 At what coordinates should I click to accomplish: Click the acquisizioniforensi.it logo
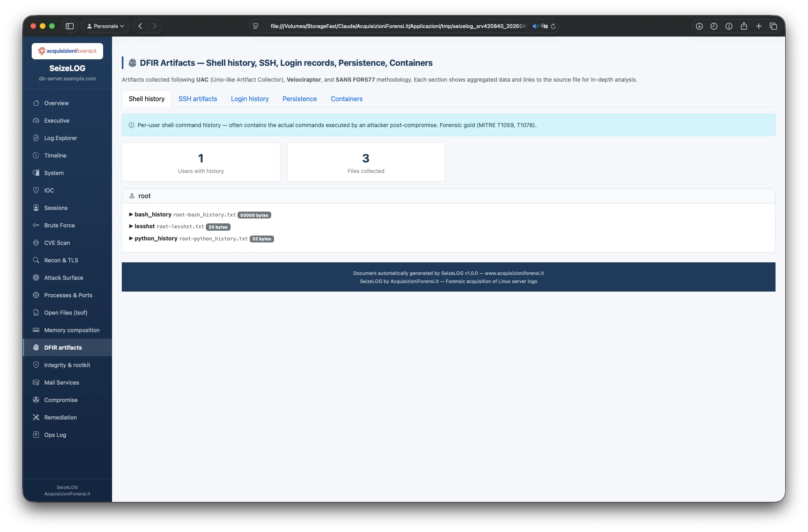point(67,51)
